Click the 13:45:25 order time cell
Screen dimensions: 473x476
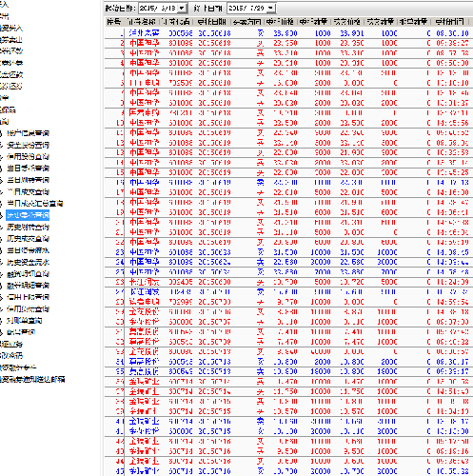click(x=453, y=172)
